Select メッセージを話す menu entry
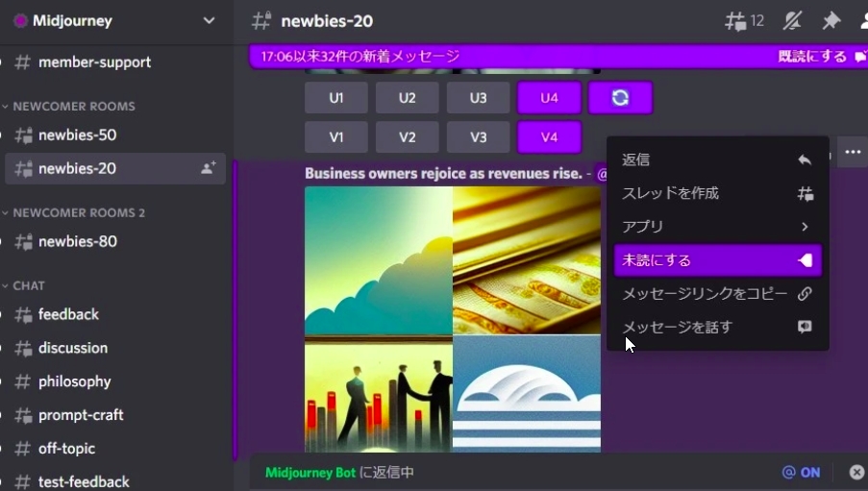 (x=717, y=327)
